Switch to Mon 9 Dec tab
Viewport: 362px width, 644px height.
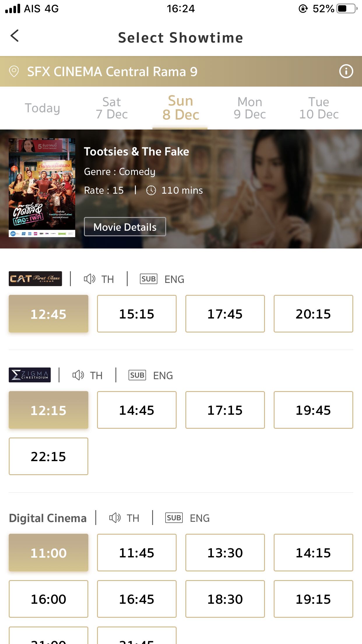coord(250,108)
